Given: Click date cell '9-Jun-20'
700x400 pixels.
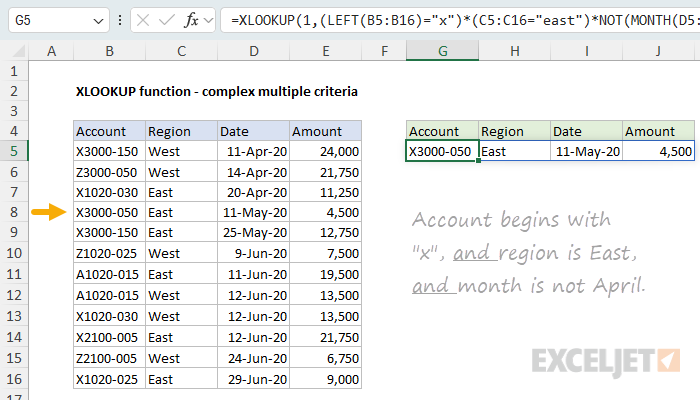Looking at the screenshot, I should pos(254,253).
